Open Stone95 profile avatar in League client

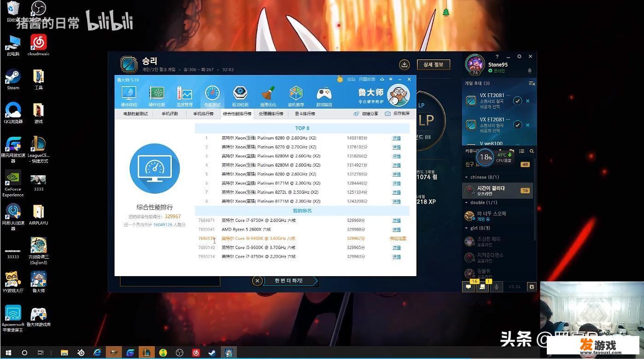[474, 64]
